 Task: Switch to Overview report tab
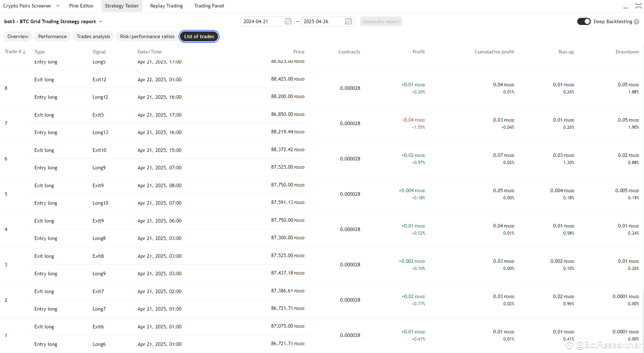tap(18, 36)
